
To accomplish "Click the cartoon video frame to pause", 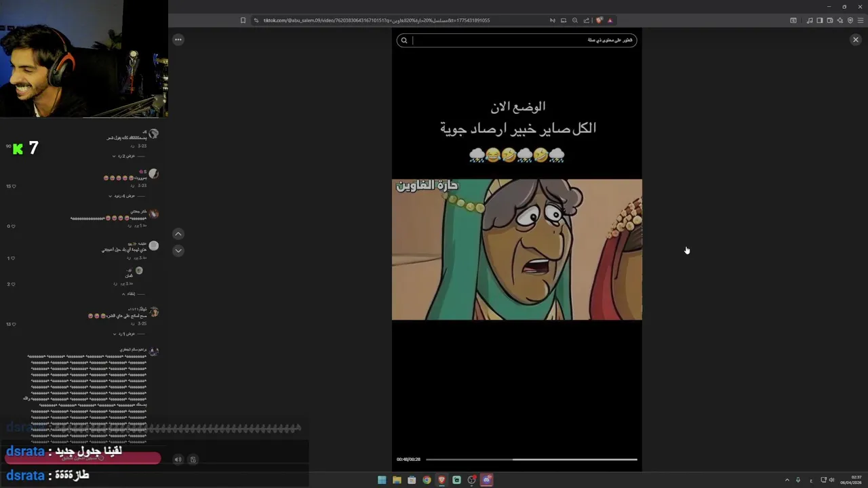I will (517, 249).
